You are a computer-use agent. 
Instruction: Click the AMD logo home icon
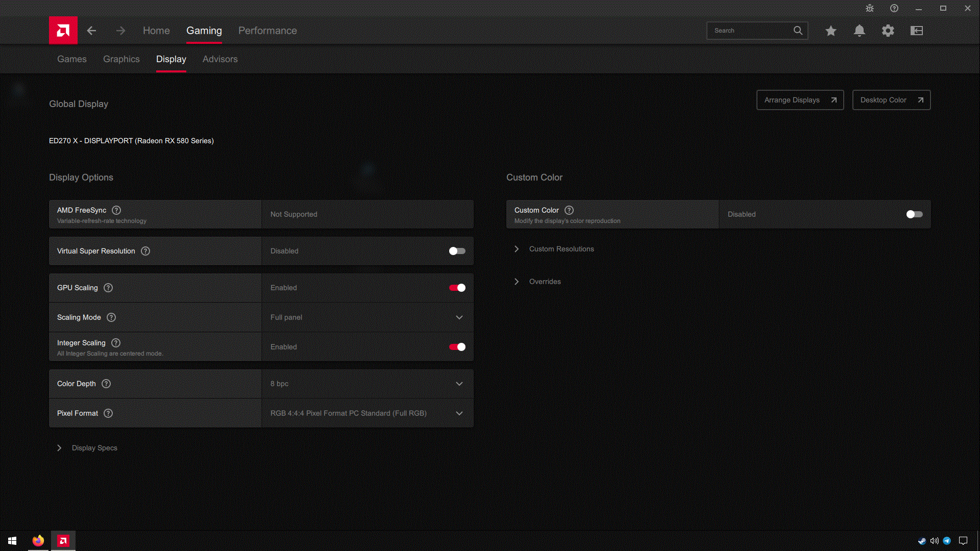tap(63, 31)
